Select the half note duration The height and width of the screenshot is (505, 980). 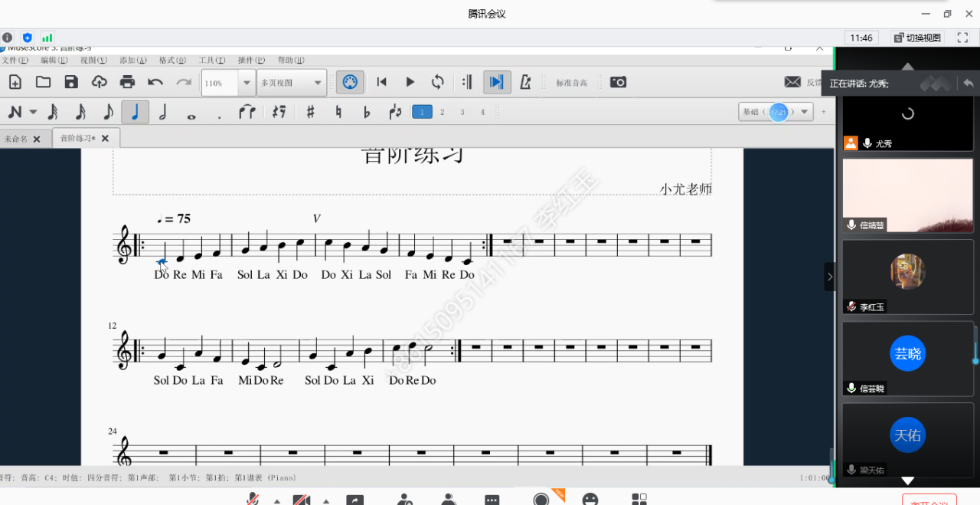[163, 113]
